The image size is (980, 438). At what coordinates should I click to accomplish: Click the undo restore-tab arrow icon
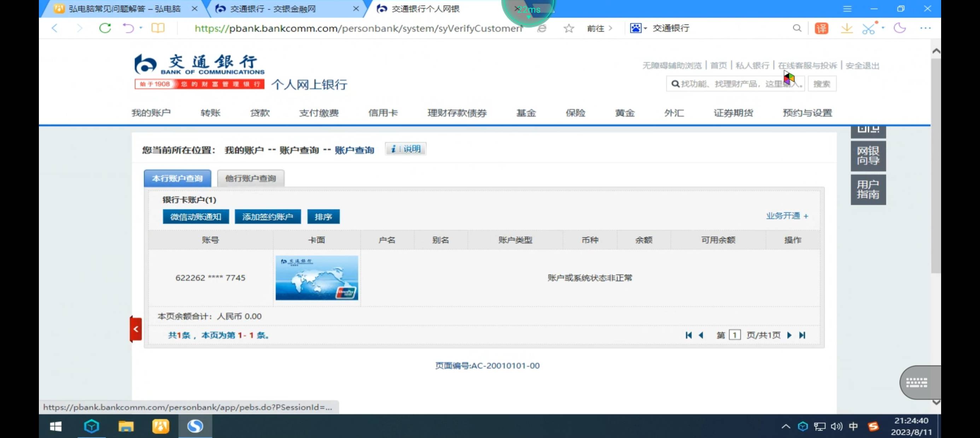[x=128, y=28]
